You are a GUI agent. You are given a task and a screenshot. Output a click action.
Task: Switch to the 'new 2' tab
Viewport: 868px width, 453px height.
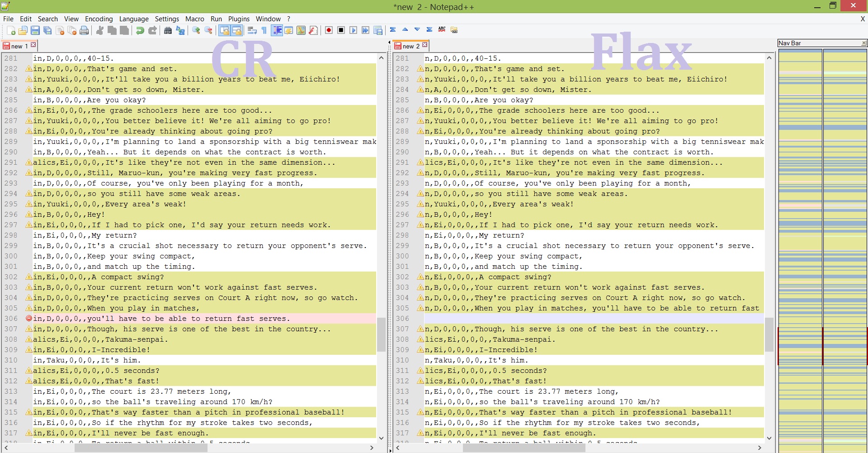pyautogui.click(x=411, y=46)
